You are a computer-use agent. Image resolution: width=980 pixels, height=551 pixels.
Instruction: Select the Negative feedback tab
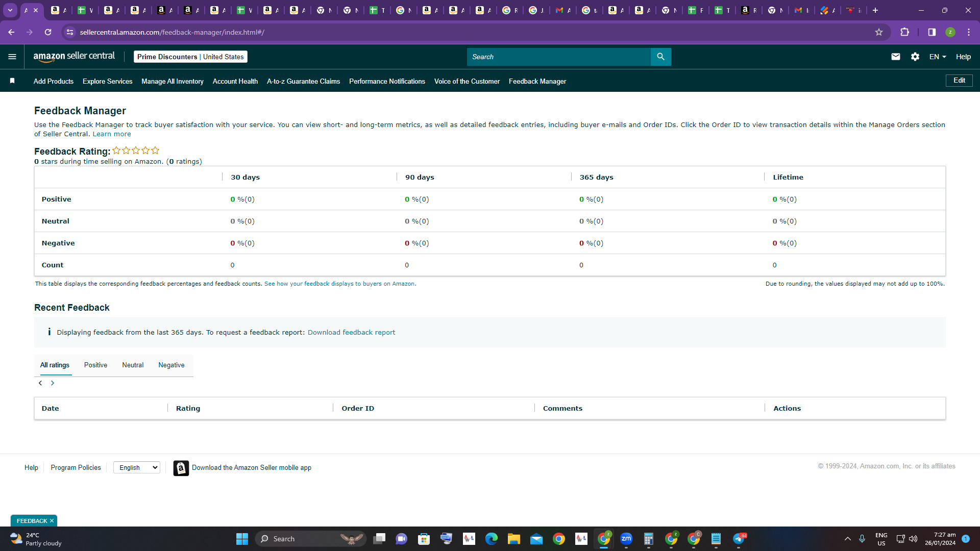pos(171,365)
